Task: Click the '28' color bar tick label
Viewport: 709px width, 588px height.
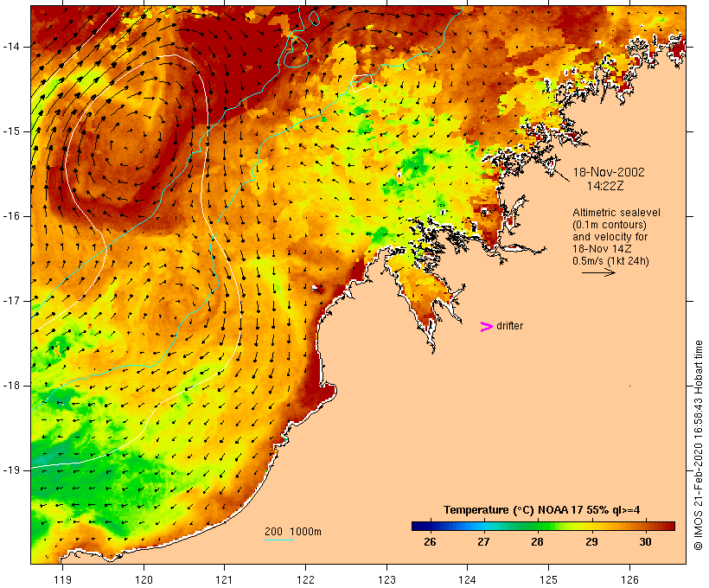Action: click(537, 542)
